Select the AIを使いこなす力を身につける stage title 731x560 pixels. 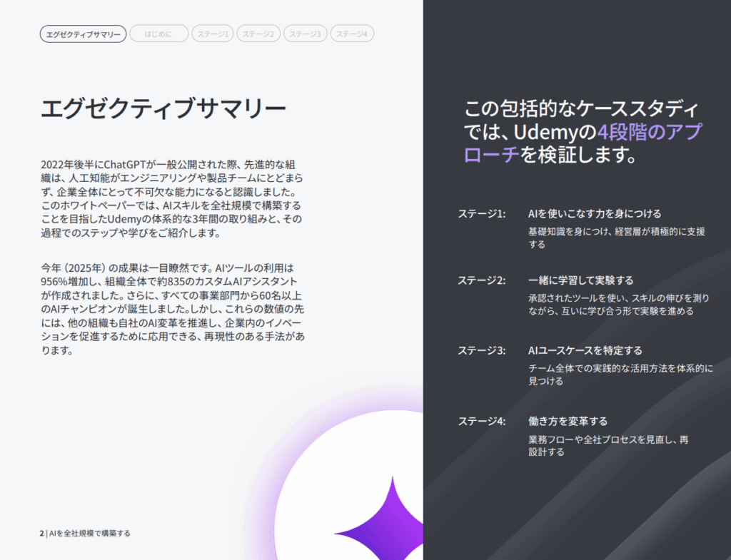594,213
